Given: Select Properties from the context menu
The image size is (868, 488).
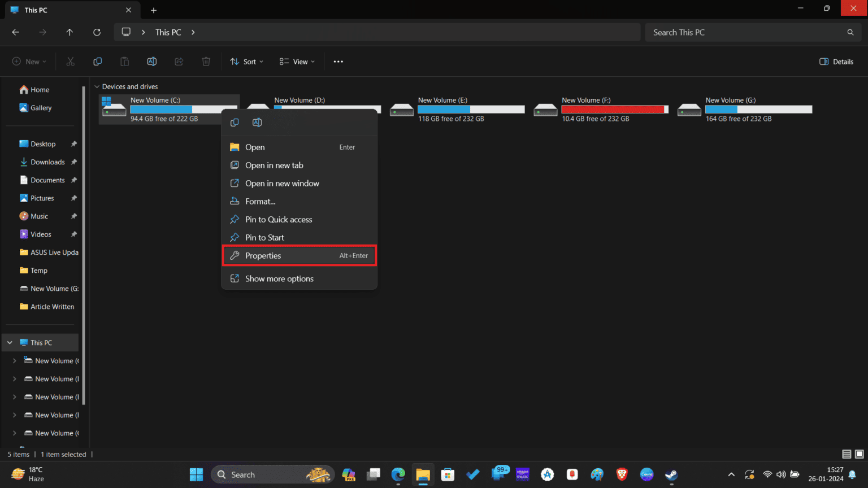Looking at the screenshot, I should tap(263, 255).
